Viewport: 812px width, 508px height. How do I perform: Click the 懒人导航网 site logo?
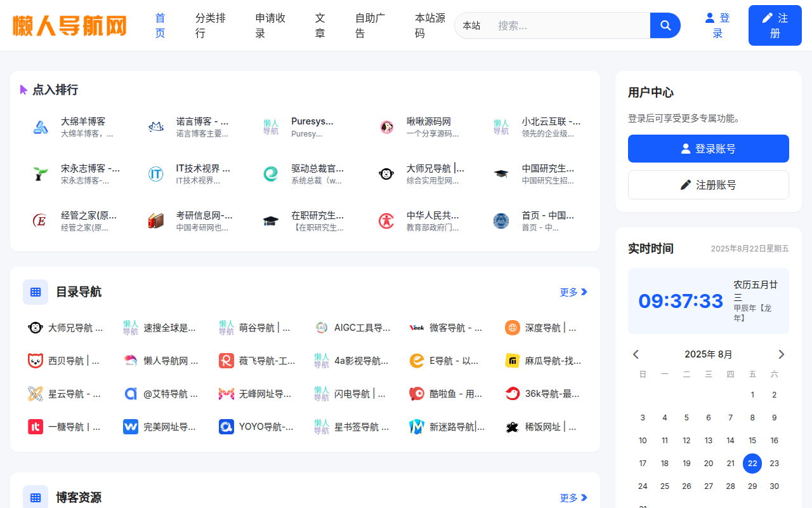click(70, 25)
